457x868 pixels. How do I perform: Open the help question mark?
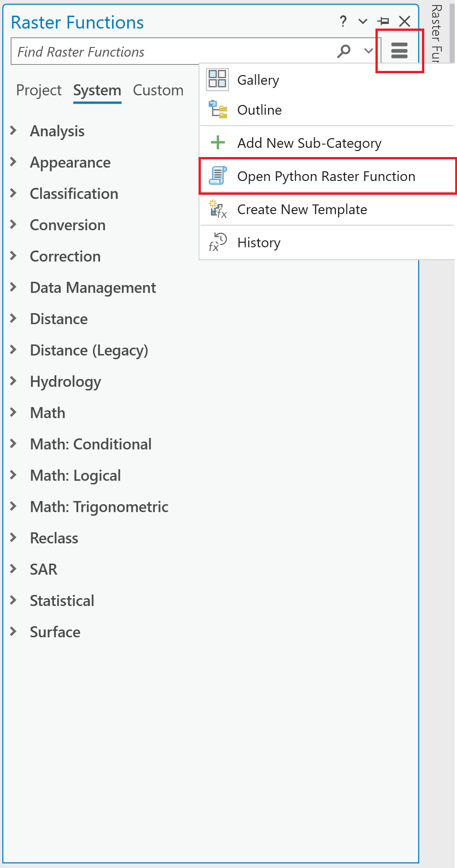(343, 21)
